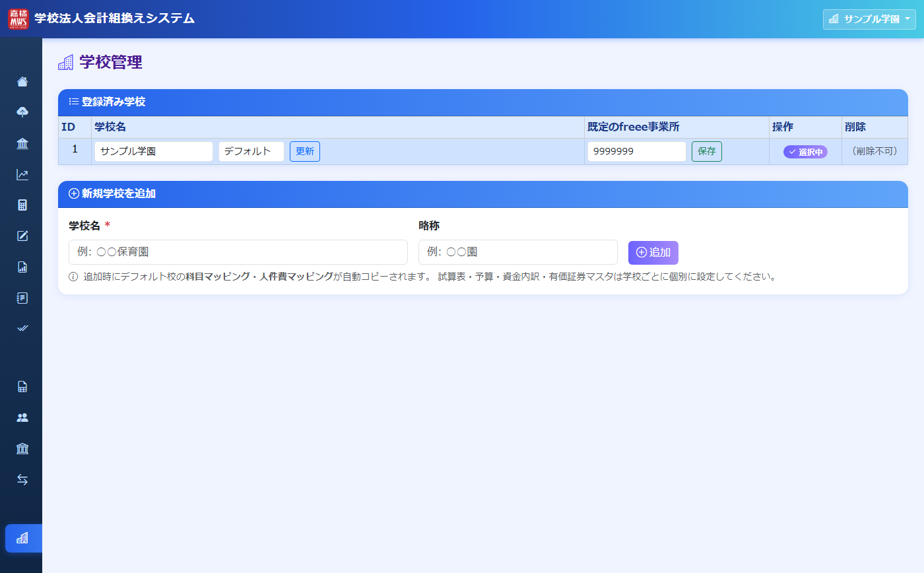The width and height of the screenshot is (924, 573).
Task: Select the active school buildings sidebar icon
Action: (22, 538)
